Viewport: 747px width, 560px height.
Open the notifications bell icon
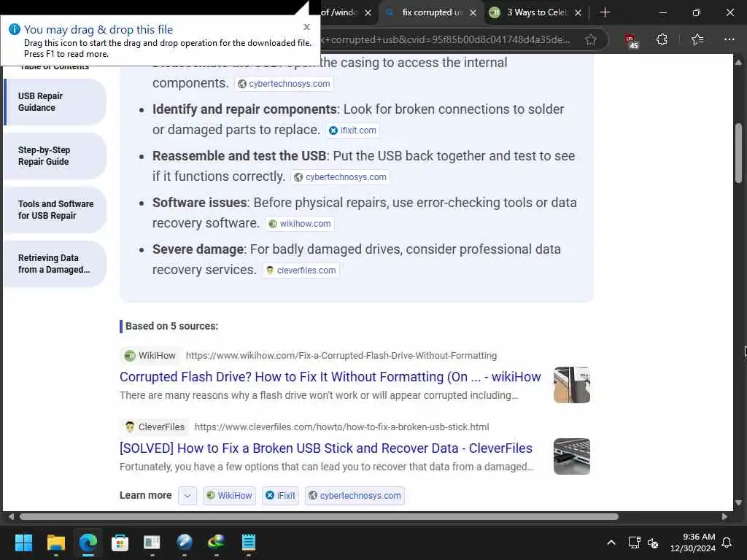pos(727,542)
